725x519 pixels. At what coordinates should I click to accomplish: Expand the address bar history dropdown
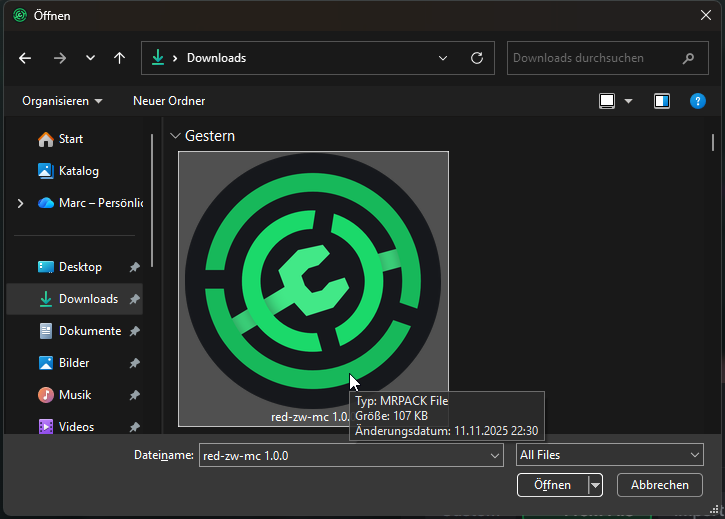[x=442, y=58]
